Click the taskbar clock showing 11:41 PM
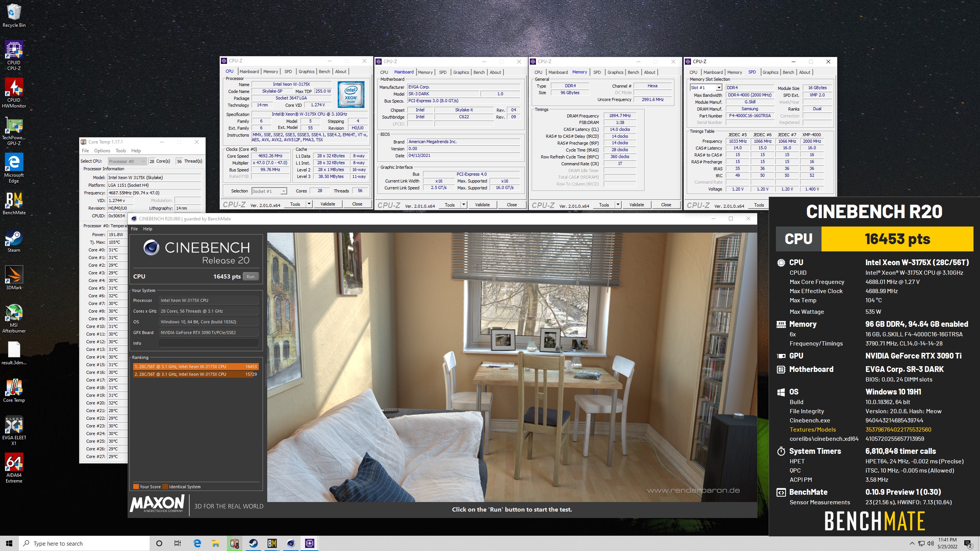 pyautogui.click(x=947, y=543)
